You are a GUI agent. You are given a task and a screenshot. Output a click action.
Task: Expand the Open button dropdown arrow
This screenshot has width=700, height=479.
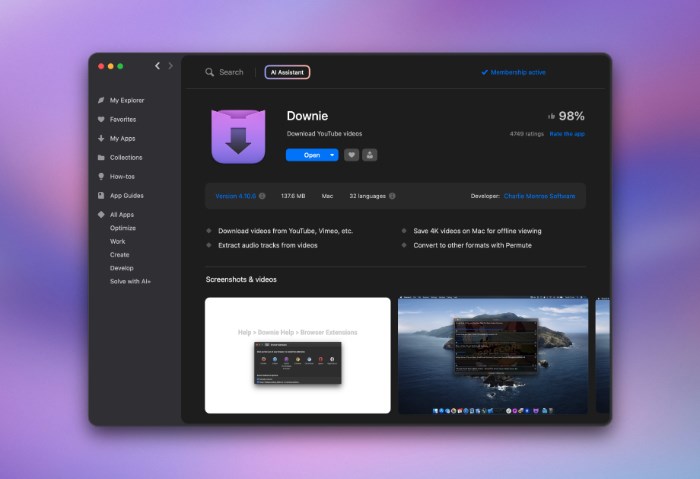332,155
